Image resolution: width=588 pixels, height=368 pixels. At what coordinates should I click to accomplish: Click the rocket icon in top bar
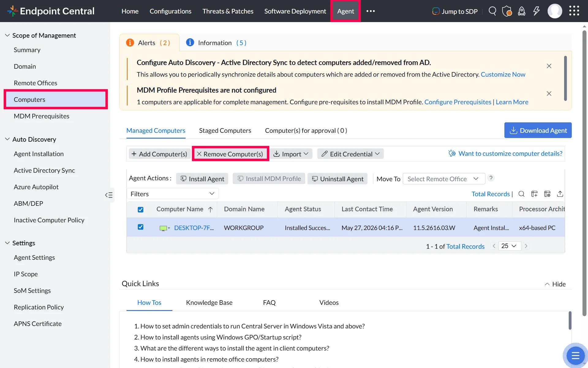[522, 11]
